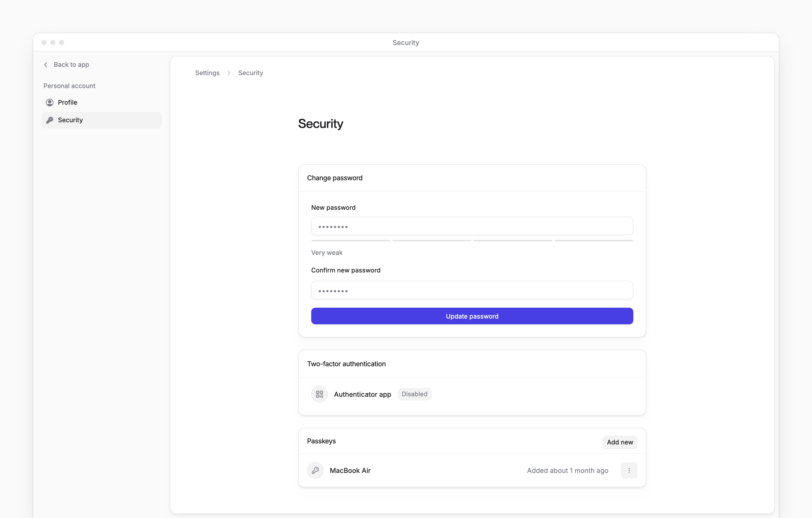Click the Security key icon in sidebar
This screenshot has width=812, height=518.
click(x=49, y=120)
